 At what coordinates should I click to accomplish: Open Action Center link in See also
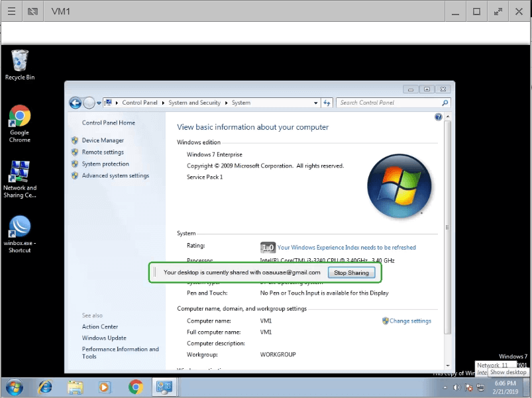100,326
